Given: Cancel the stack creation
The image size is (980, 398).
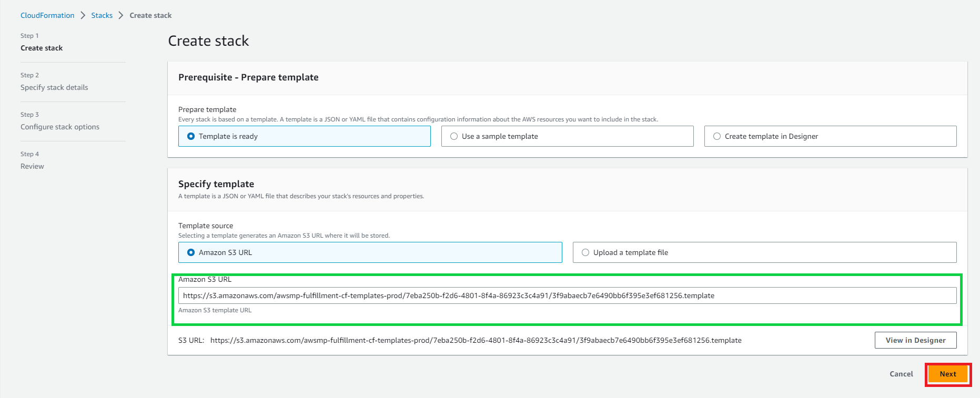Looking at the screenshot, I should 901,374.
